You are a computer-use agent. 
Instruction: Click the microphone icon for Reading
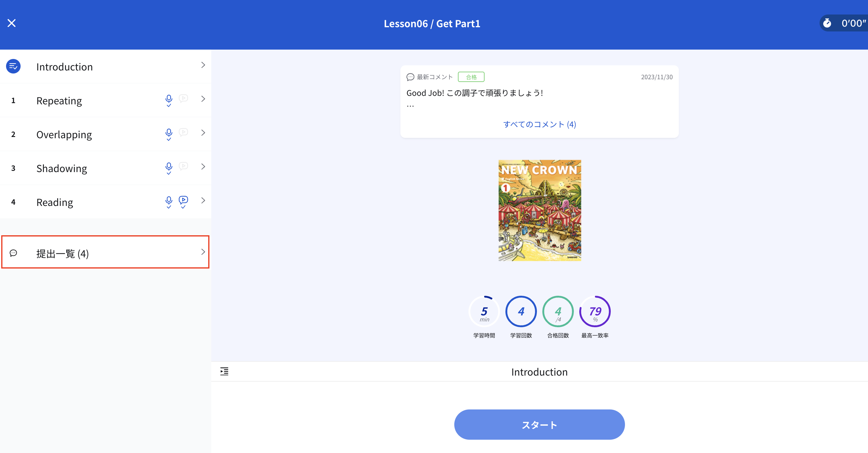[169, 202]
